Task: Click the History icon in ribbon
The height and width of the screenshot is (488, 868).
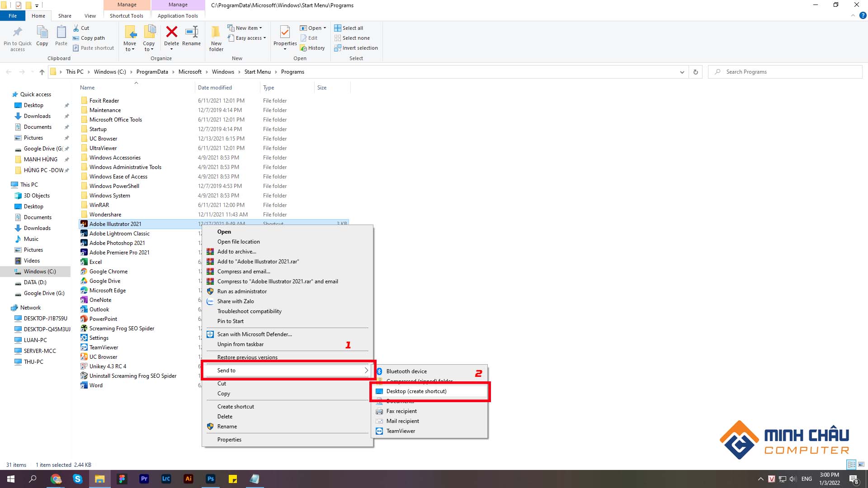Action: click(x=304, y=48)
